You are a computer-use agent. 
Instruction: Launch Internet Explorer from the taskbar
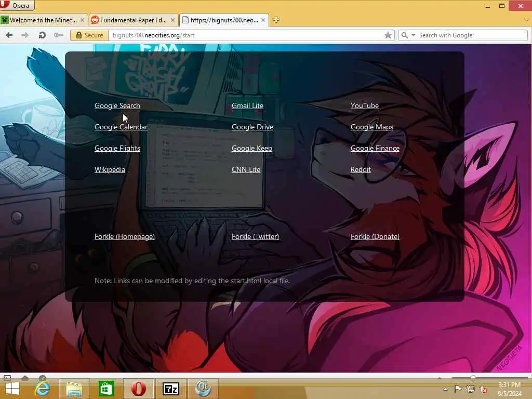click(43, 389)
